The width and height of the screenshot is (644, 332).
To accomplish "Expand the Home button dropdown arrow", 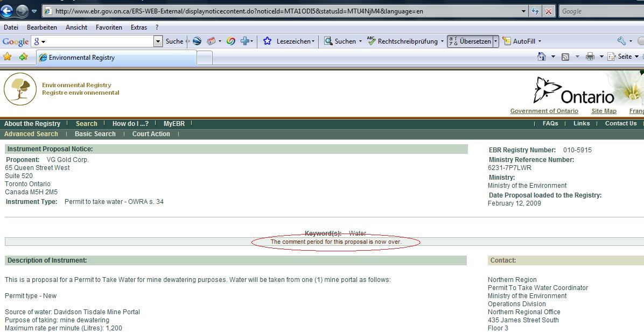I will [553, 56].
